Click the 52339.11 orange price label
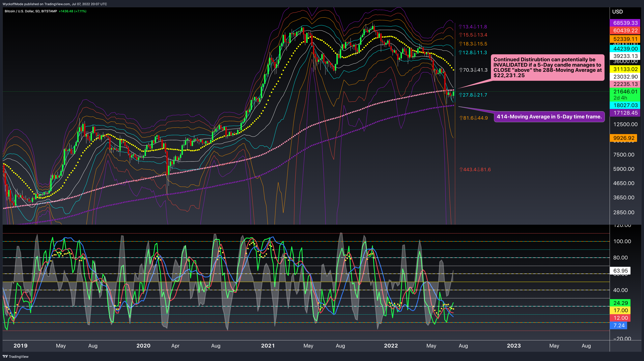 click(625, 39)
